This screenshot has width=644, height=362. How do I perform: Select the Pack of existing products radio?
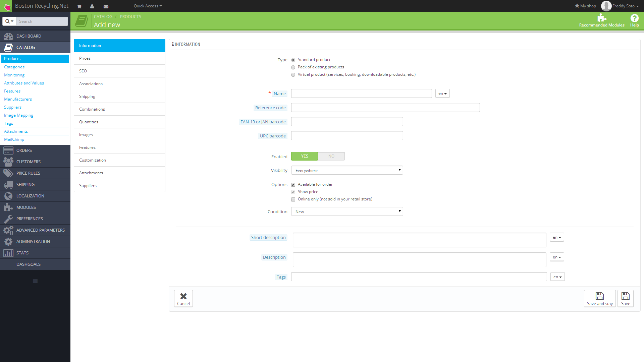(293, 67)
